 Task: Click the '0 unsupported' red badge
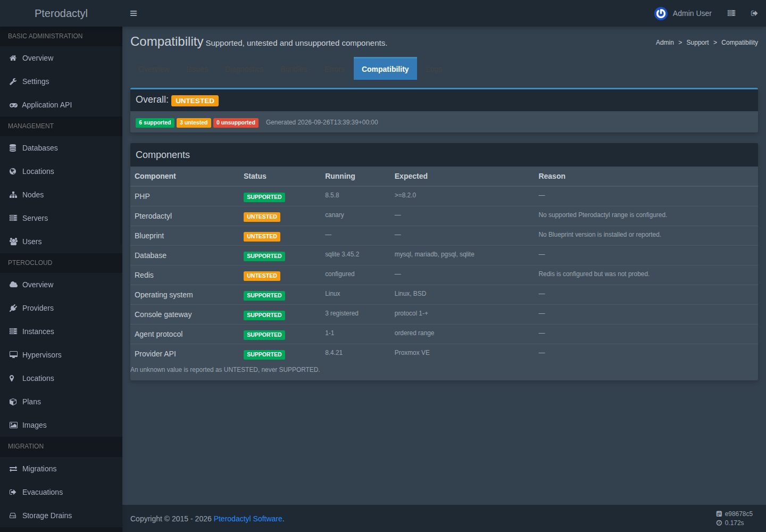[236, 123]
